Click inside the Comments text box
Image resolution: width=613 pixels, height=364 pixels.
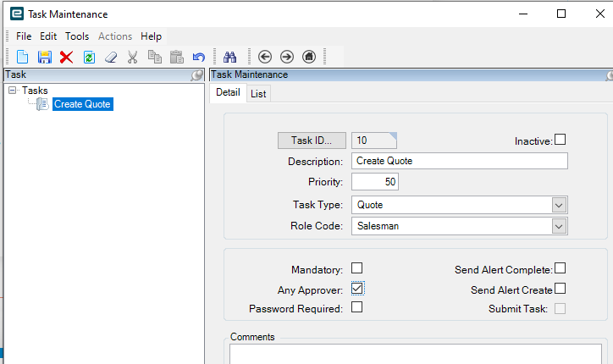click(416, 354)
